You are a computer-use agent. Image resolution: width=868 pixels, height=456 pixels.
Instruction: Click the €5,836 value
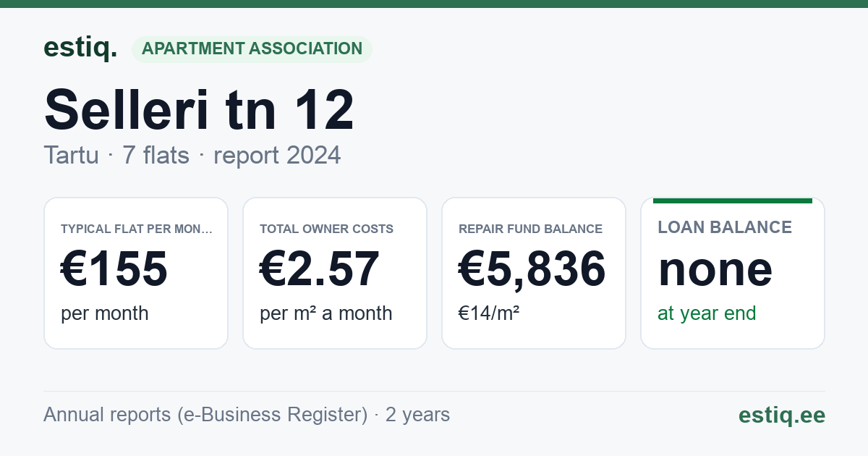pos(532,269)
